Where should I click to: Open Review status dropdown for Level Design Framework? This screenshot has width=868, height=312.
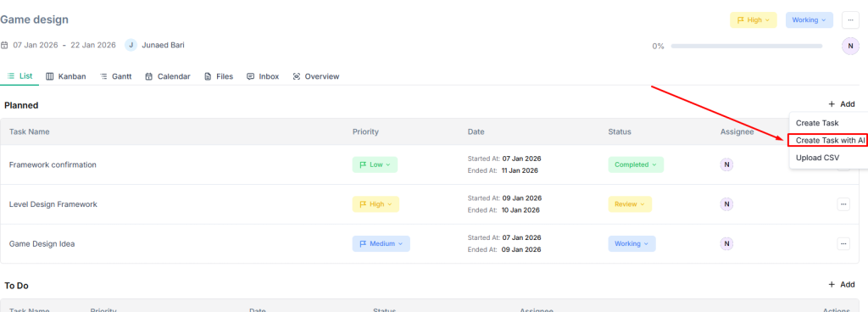click(630, 204)
